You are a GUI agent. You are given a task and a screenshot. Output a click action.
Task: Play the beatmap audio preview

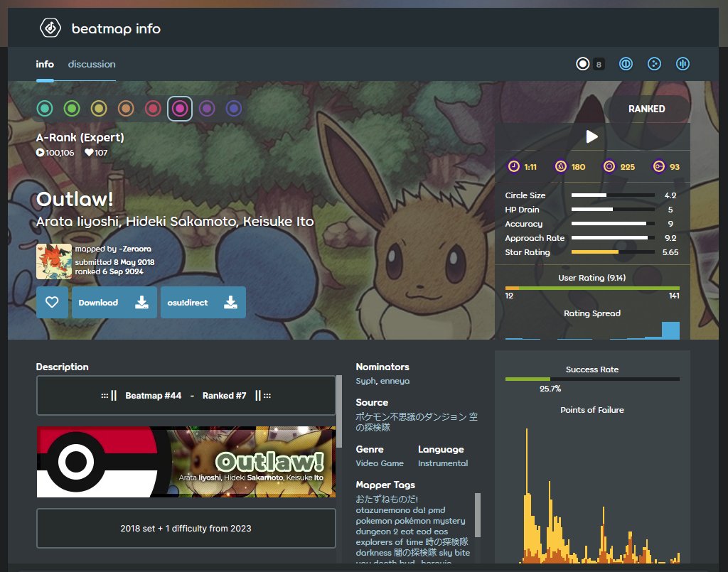pyautogui.click(x=591, y=136)
